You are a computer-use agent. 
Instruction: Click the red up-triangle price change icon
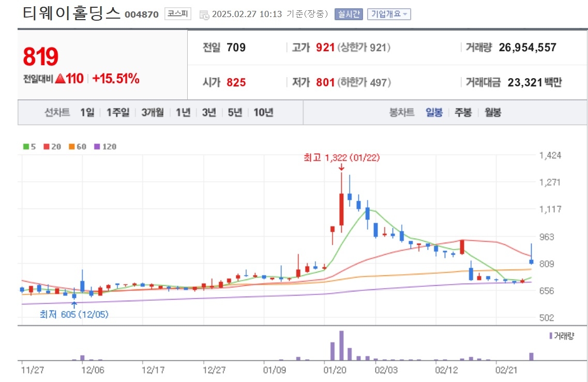[60, 79]
